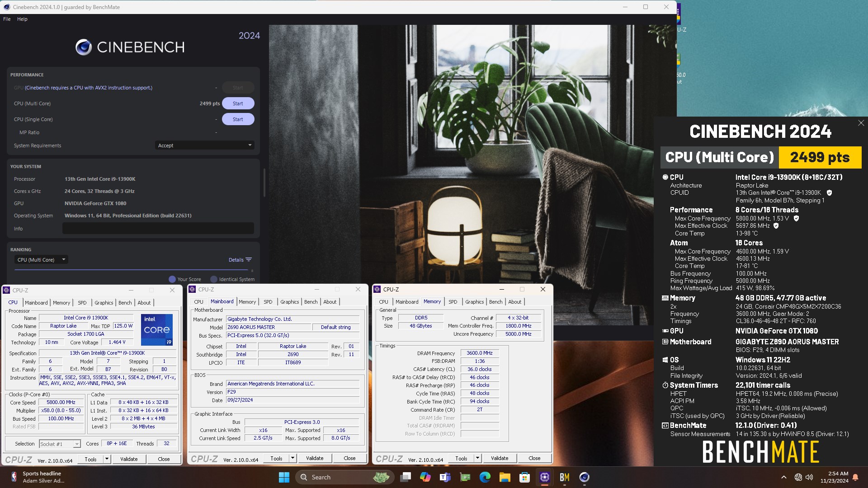Click CPU-Z title icon in first window

(x=7, y=291)
